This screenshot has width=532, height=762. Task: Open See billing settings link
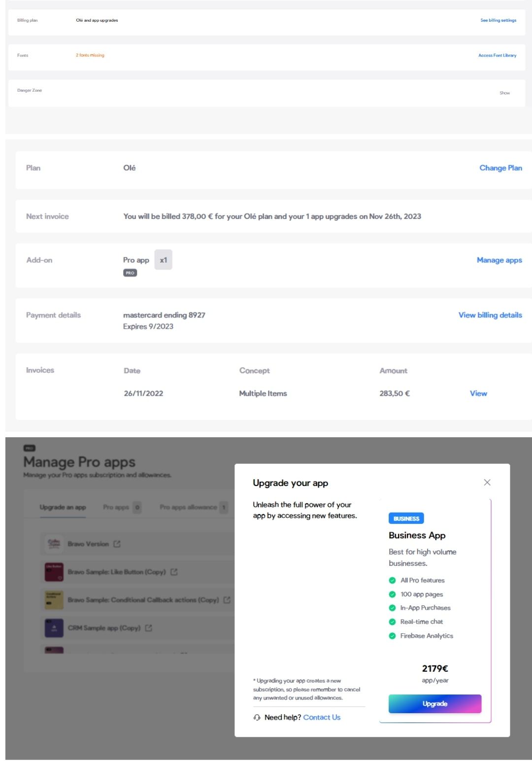pos(499,21)
